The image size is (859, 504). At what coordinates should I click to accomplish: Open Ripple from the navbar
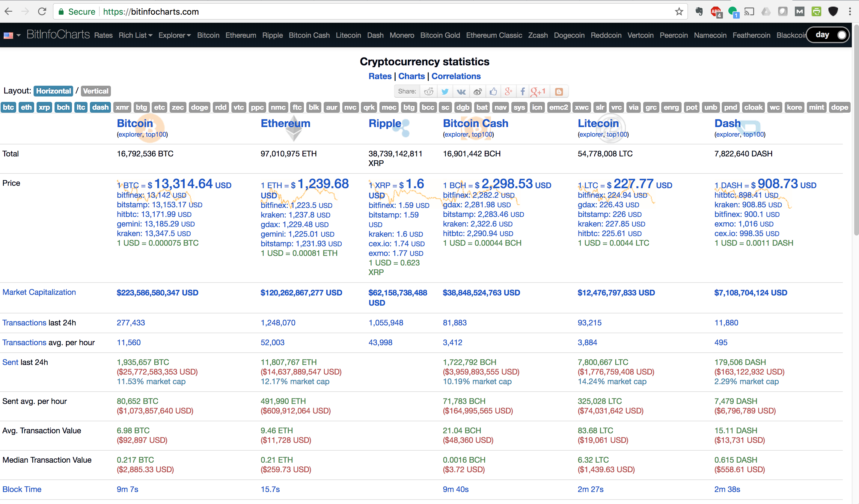272,35
